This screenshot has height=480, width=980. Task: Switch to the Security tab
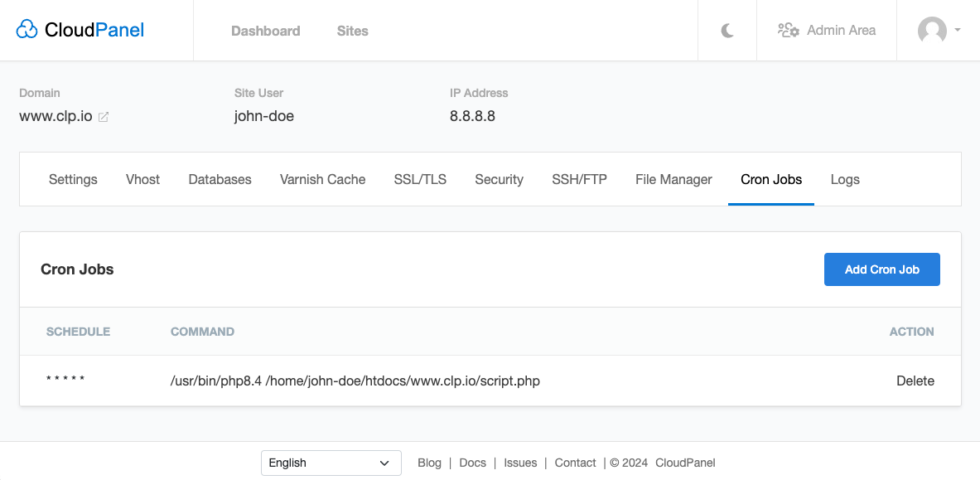(499, 179)
